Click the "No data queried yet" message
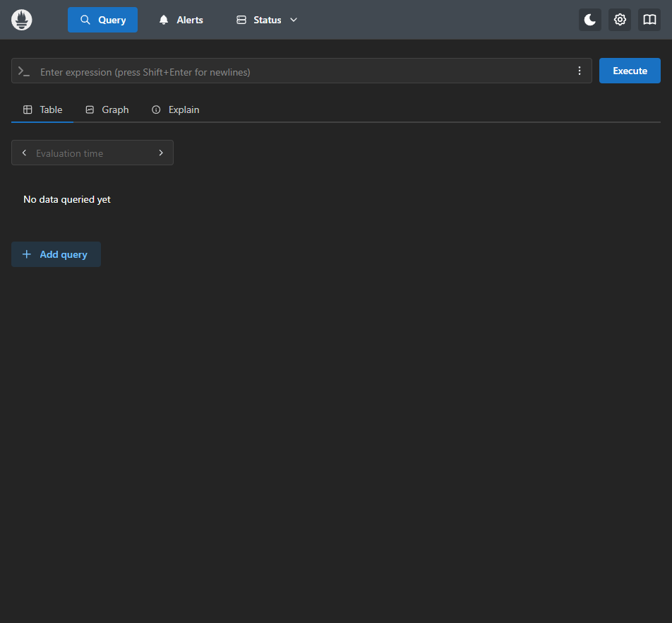 67,199
